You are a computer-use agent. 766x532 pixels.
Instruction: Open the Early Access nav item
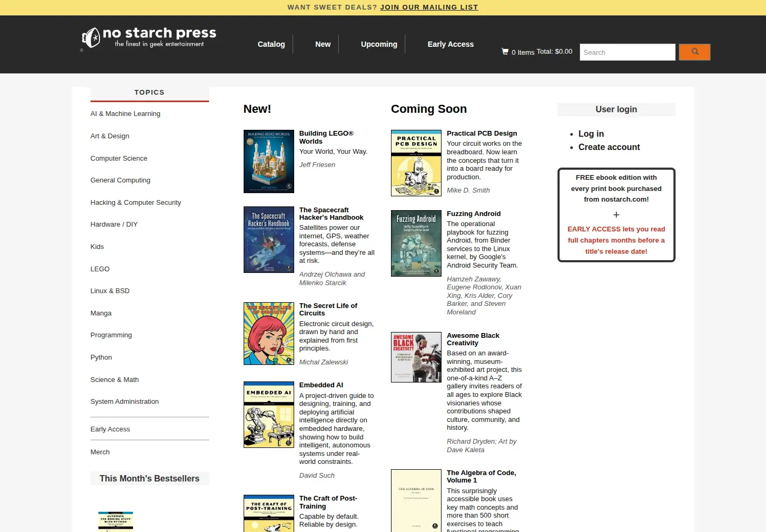[451, 44]
